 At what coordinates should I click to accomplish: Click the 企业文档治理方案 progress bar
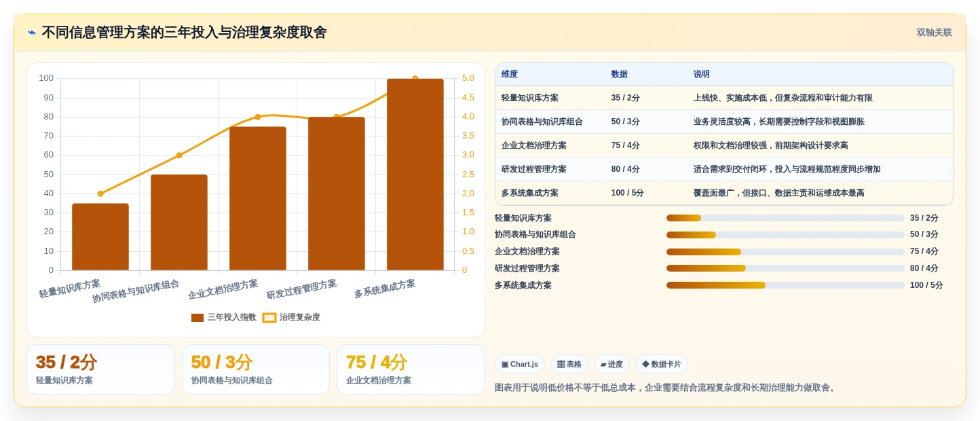[x=785, y=252]
